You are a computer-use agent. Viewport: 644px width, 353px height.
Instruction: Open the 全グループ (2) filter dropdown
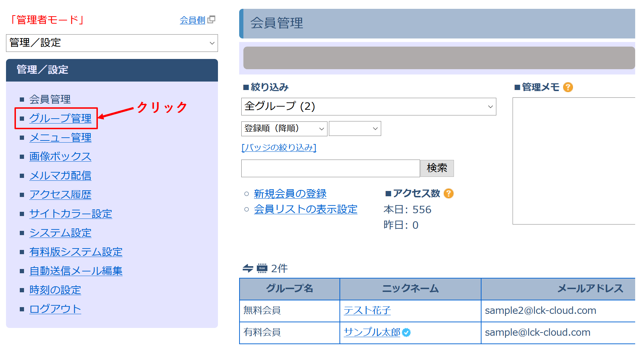click(369, 107)
